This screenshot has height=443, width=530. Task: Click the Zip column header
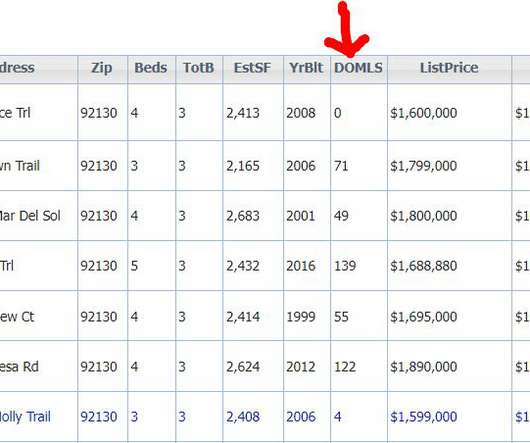tap(102, 68)
